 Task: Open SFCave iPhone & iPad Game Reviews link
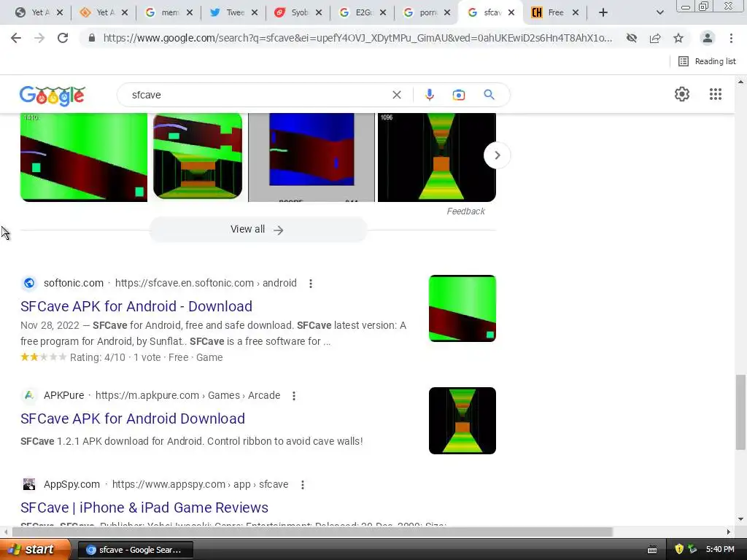tap(144, 507)
